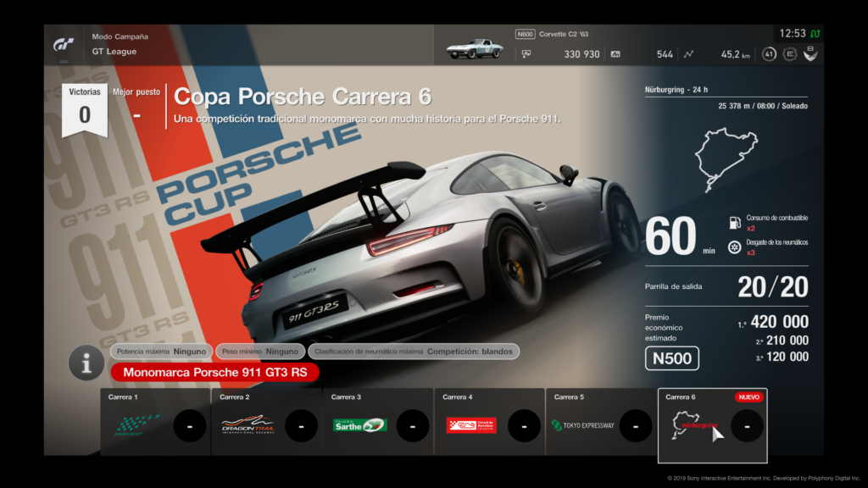
Task: Click the NUEVO badge on Carrera 6
Action: pos(749,397)
